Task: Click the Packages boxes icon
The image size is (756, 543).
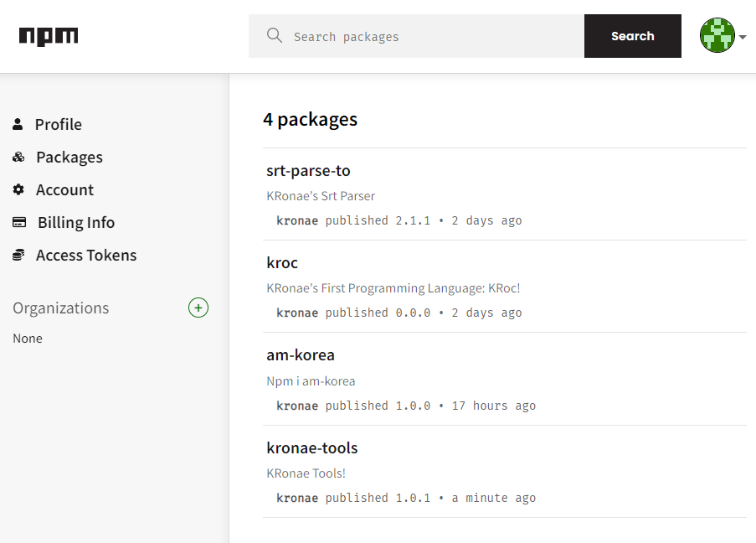Action: (x=18, y=157)
